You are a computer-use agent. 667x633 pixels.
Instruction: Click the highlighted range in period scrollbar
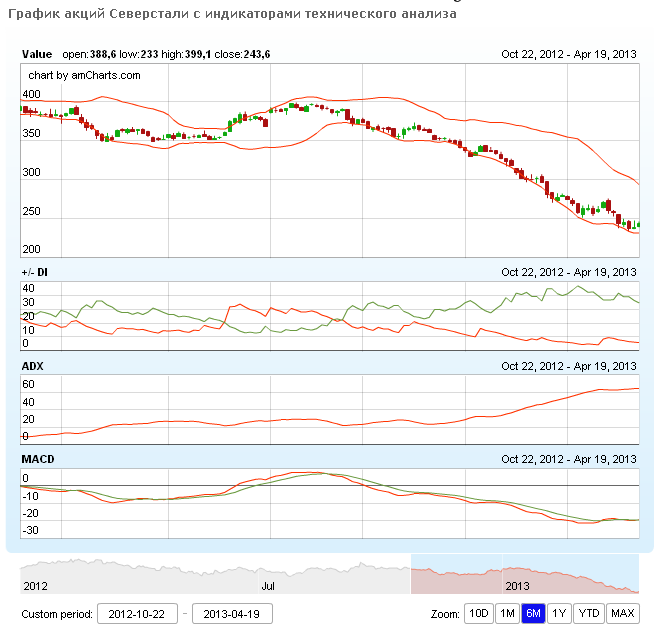coord(524,574)
